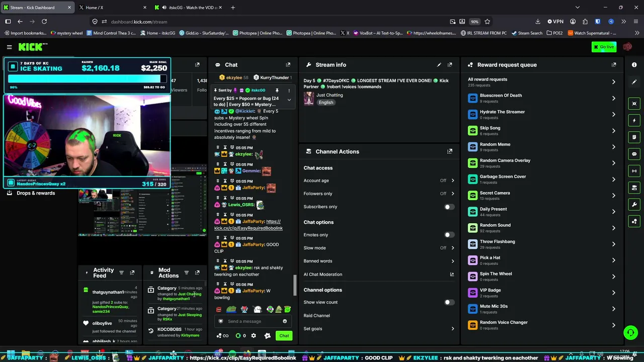Open the info icon in right sidebar
Image resolution: width=644 pixels, height=362 pixels.
tap(634, 65)
